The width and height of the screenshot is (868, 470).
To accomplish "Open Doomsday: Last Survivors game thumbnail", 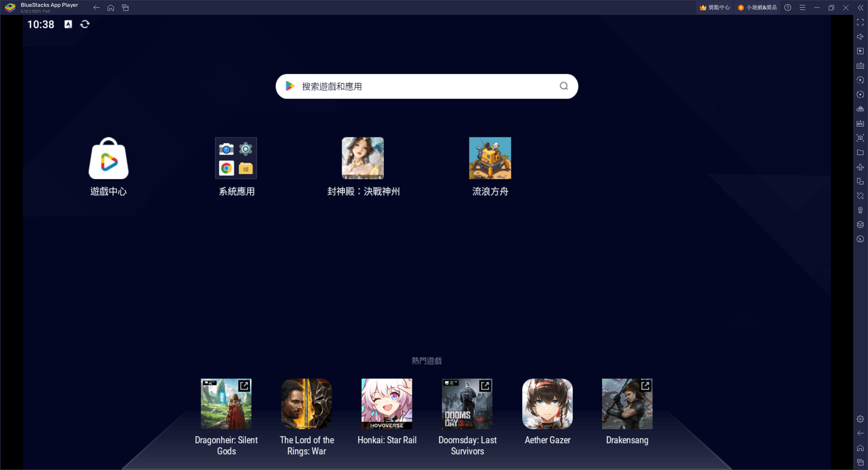I will pyautogui.click(x=467, y=404).
